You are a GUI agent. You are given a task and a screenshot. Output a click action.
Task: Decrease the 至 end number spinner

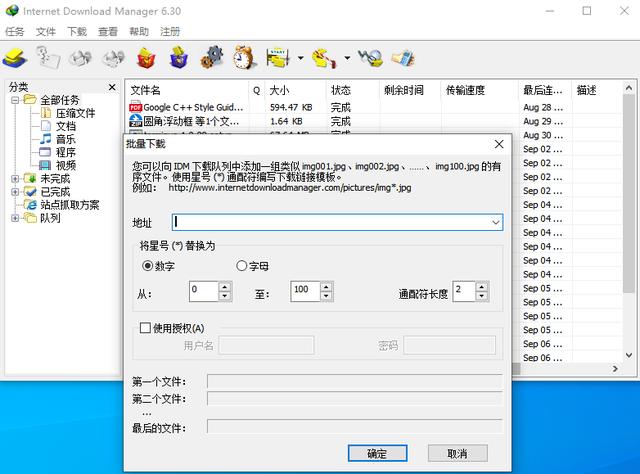coord(326,296)
